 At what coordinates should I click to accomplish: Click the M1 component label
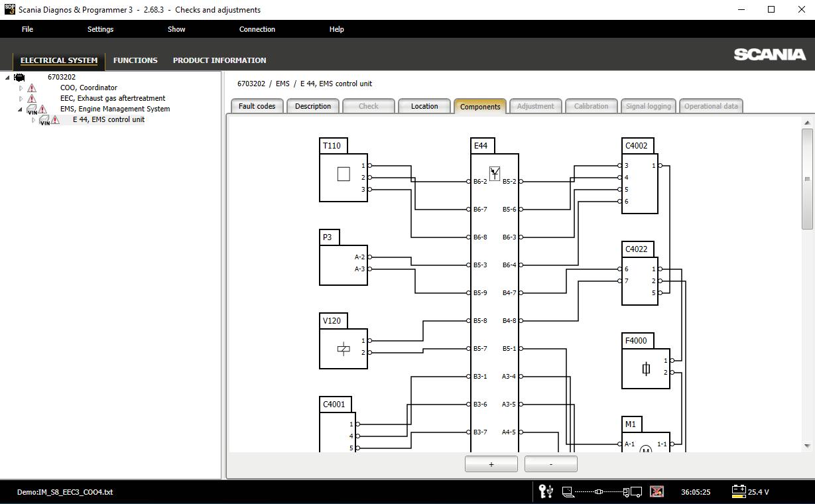click(x=631, y=424)
